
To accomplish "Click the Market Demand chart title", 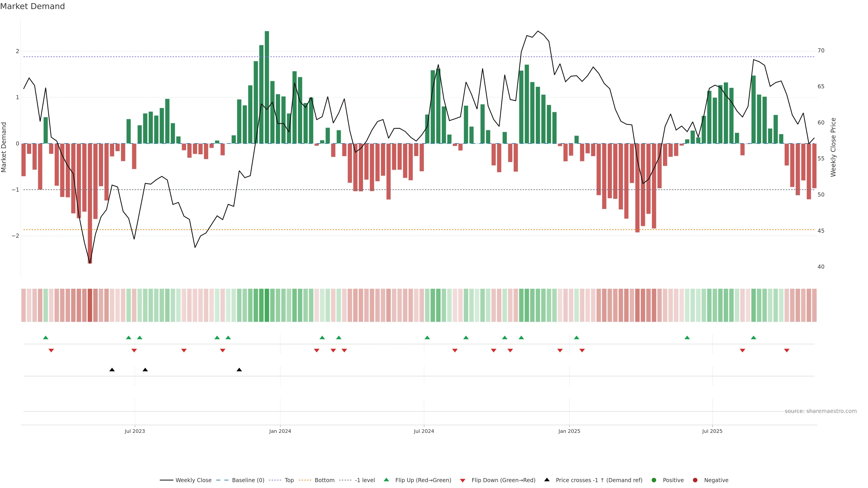I will pos(32,6).
